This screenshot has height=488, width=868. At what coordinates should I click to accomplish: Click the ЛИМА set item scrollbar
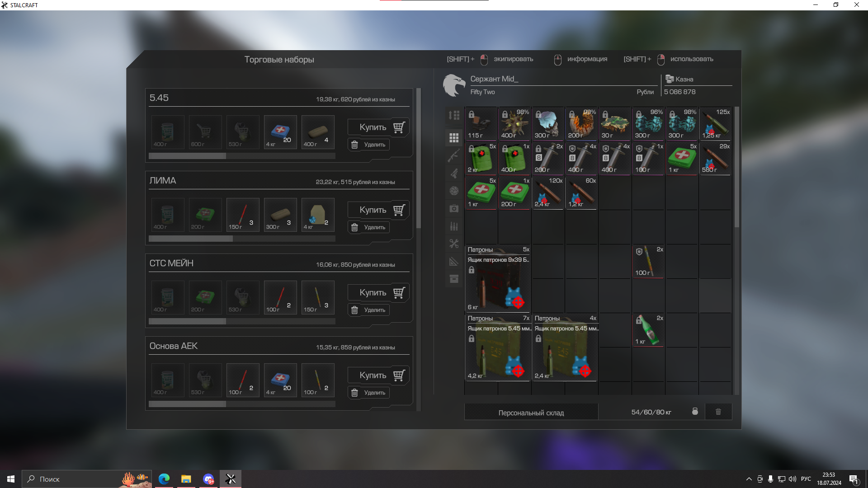(x=190, y=239)
